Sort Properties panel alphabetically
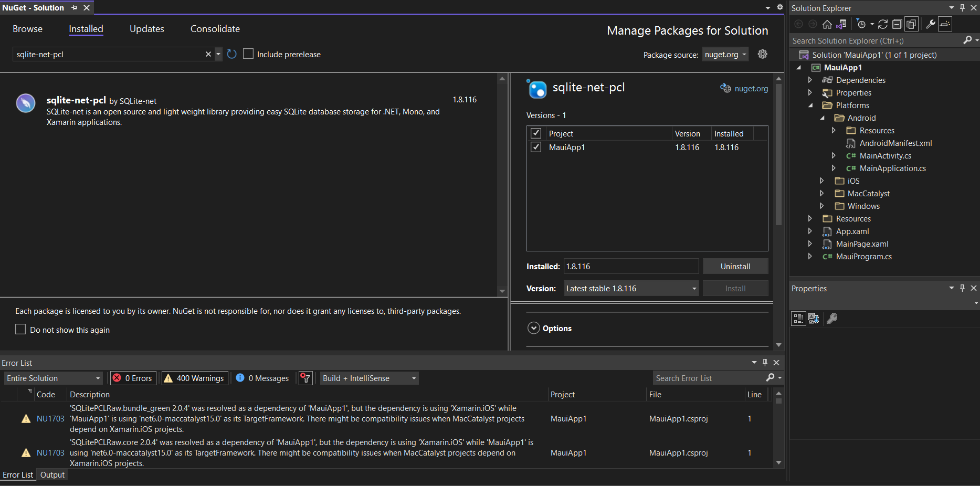Viewport: 980px width, 486px height. [x=814, y=319]
